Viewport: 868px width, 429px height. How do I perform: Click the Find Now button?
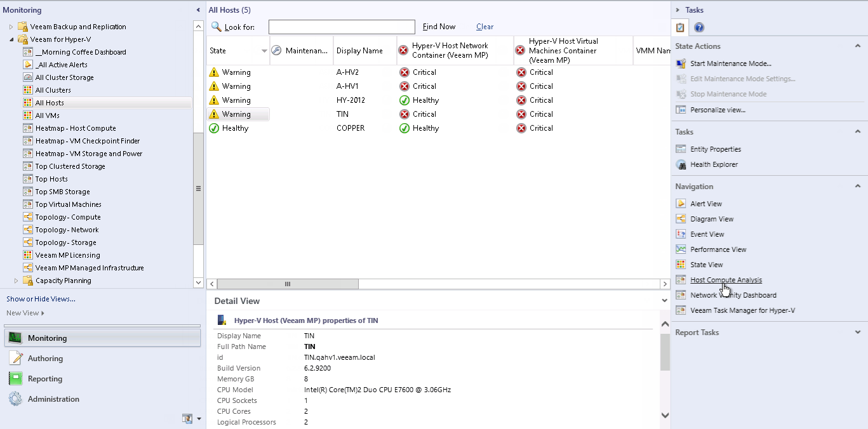[x=439, y=27]
